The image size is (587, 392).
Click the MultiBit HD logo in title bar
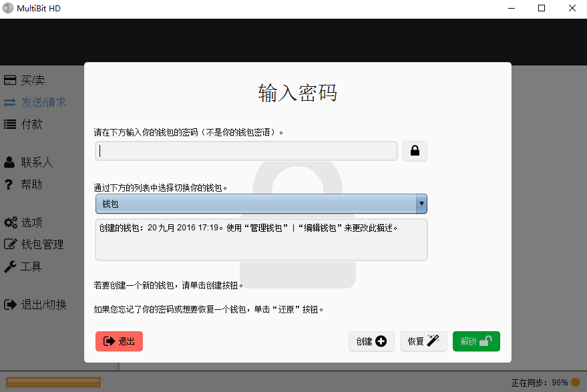pos(8,8)
